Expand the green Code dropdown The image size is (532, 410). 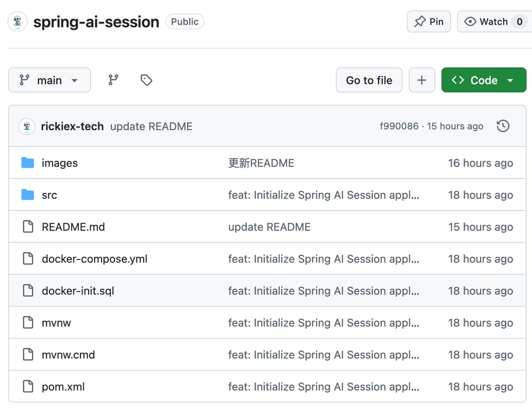point(484,80)
